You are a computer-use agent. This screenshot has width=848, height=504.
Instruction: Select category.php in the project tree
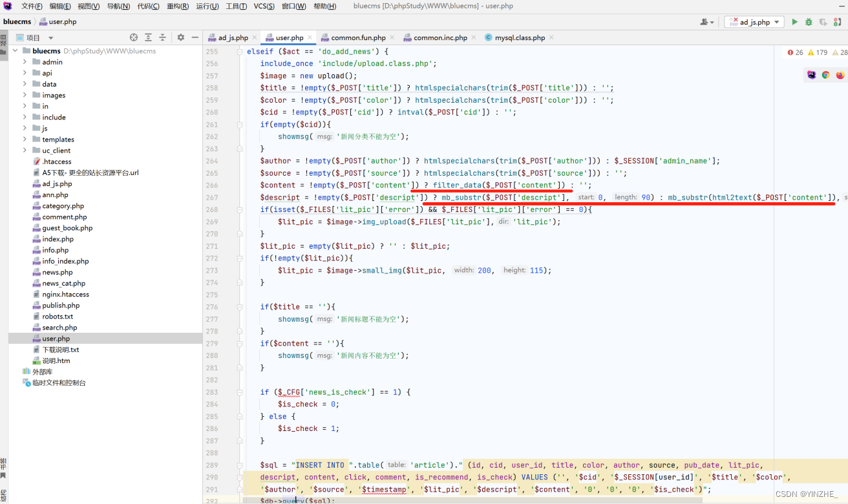(63, 205)
